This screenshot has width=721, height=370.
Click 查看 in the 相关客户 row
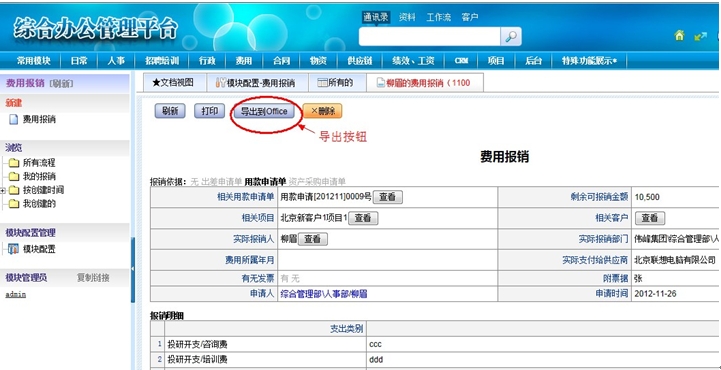650,218
